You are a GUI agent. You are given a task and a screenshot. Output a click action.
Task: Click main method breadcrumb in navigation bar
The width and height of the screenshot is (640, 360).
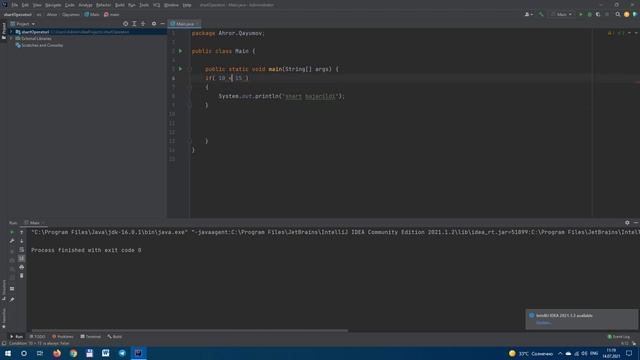[111, 14]
